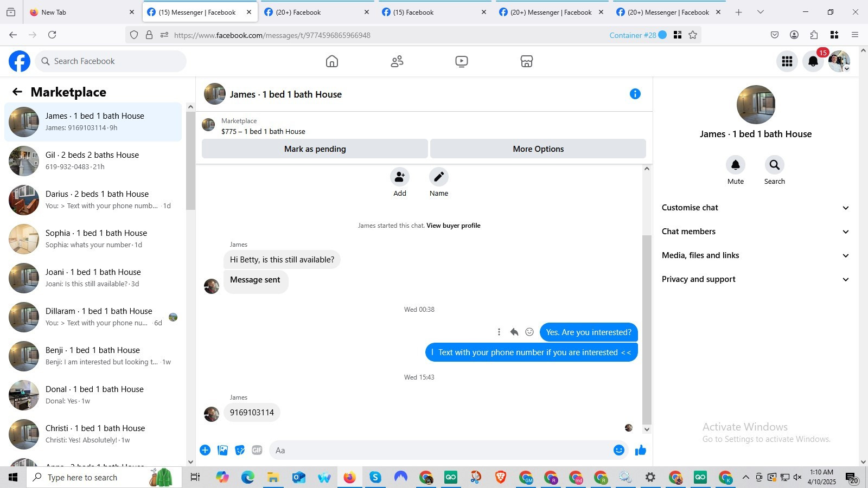Viewport: 868px width, 488px height.
Task: Show hidden system tray icons
Action: 745,478
